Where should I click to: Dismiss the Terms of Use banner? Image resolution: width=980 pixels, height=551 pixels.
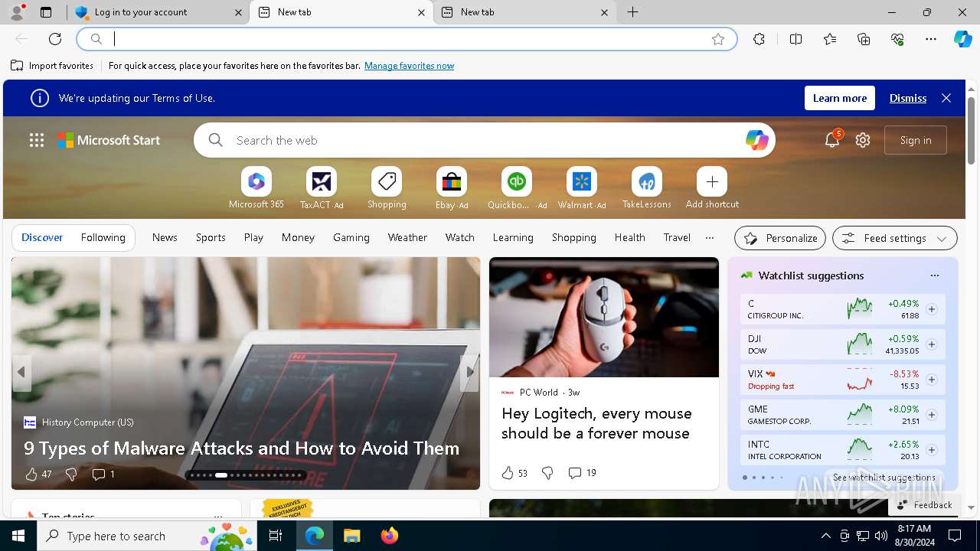click(x=908, y=98)
